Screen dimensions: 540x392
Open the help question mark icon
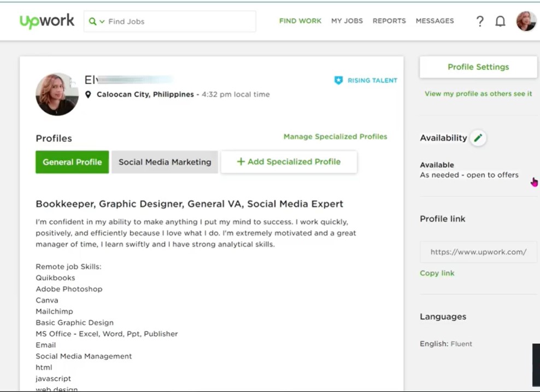pos(480,21)
